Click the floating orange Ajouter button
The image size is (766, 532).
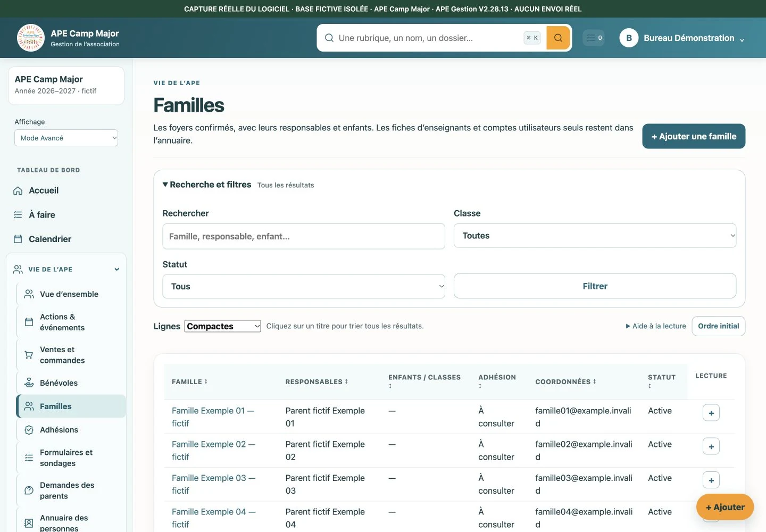coord(725,508)
